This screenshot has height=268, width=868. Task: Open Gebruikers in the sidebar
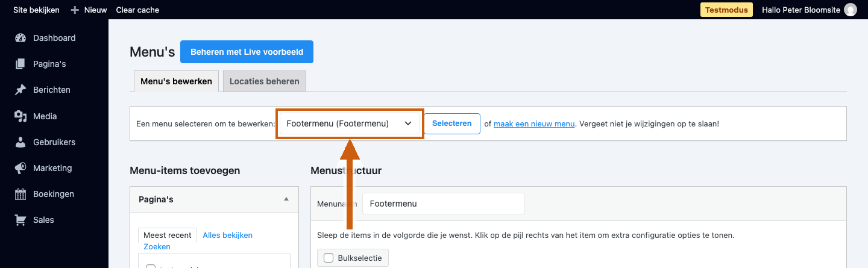(x=54, y=142)
